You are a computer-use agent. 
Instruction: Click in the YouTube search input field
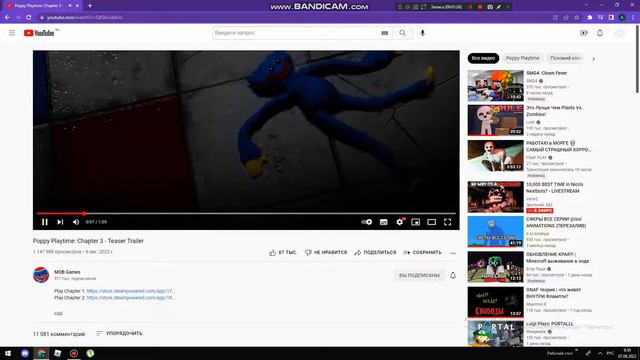pos(296,33)
